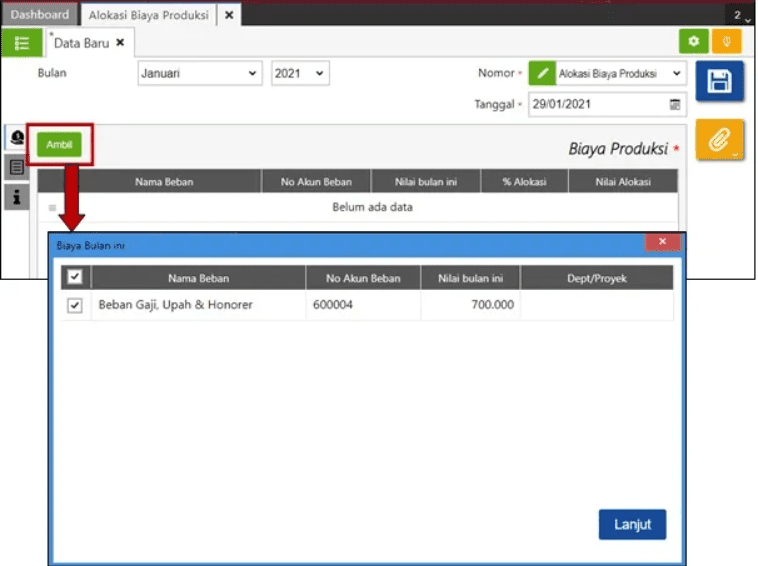Image resolution: width=758 pixels, height=566 pixels.
Task: Open the green gear settings icon
Action: 693,42
